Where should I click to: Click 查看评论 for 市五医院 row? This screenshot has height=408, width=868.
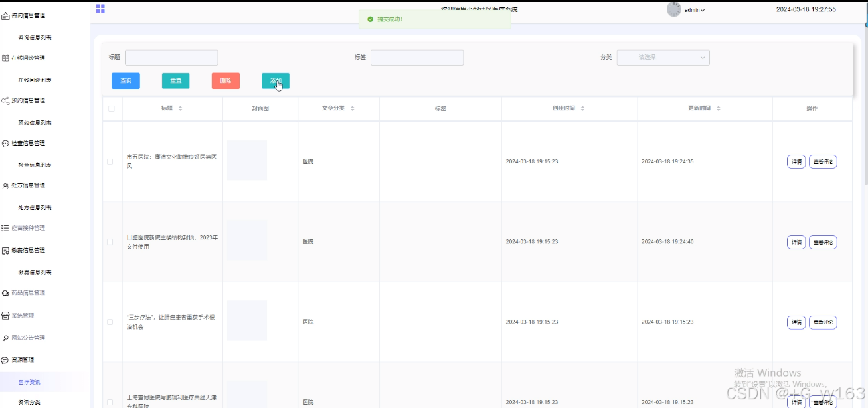823,161
